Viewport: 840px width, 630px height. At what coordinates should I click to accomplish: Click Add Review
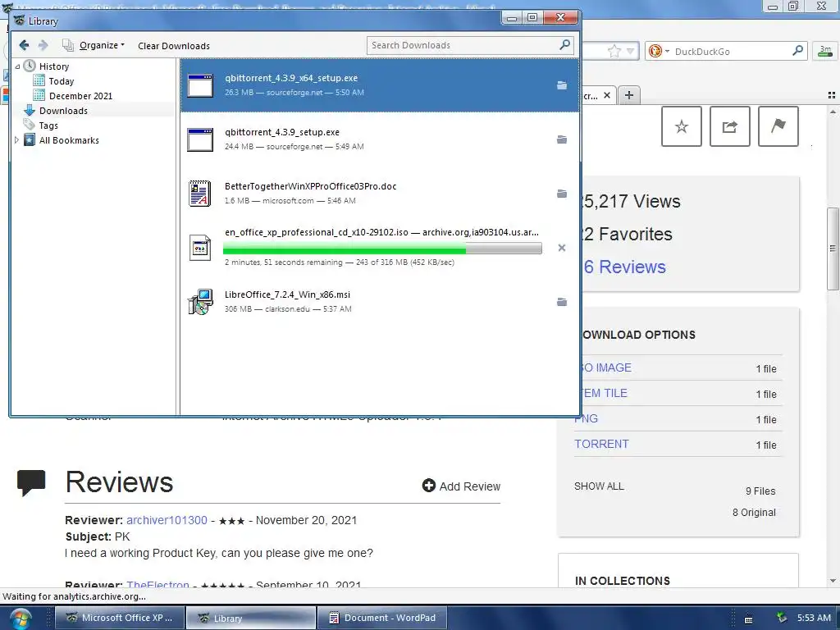(461, 486)
